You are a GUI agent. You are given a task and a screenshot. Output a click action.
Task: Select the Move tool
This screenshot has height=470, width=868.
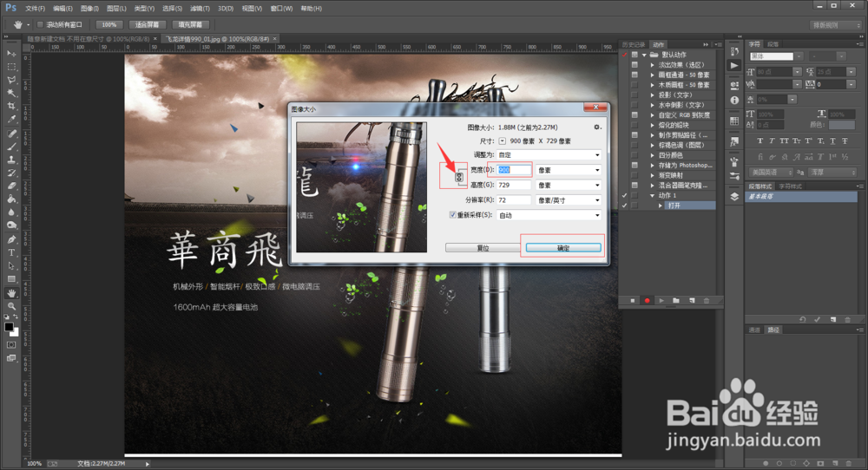[x=11, y=54]
